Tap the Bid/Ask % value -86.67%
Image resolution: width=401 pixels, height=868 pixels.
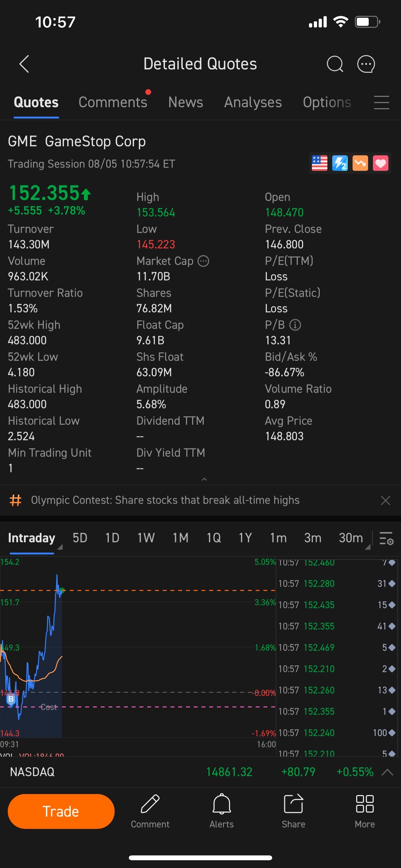(284, 373)
